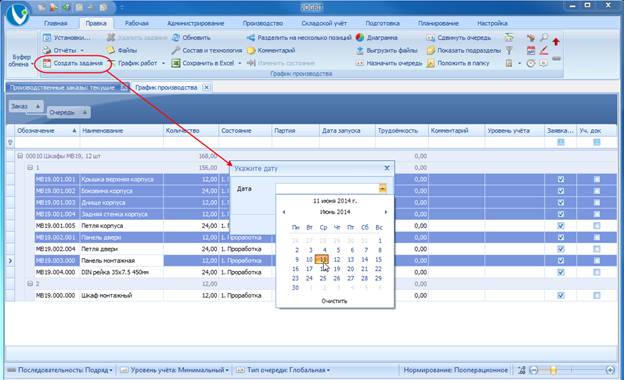Click Сдвинуть очередь command
This screenshot has height=380, width=624.
(x=458, y=38)
